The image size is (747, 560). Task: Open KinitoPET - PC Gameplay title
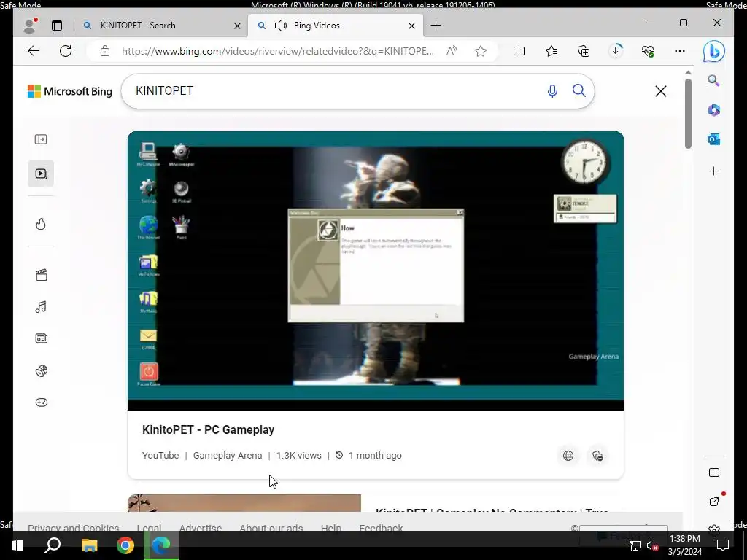(208, 429)
